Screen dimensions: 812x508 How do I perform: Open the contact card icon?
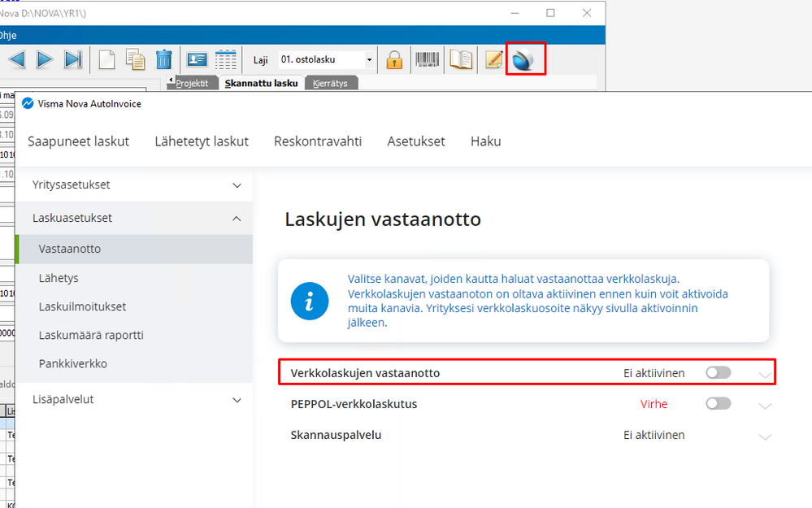[x=197, y=59]
